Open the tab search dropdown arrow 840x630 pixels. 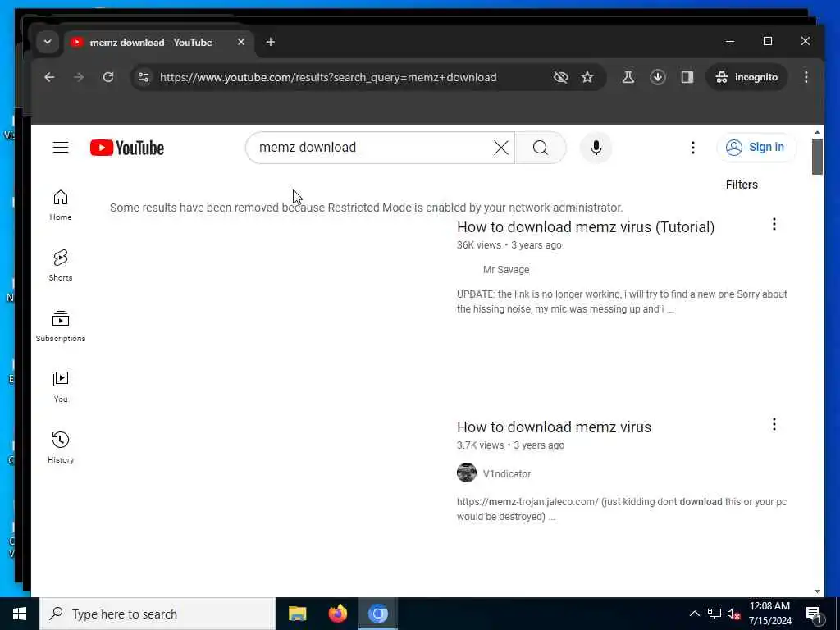tap(48, 42)
